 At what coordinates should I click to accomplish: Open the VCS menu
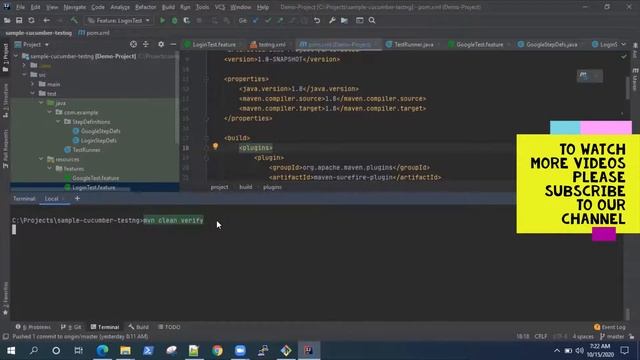click(220, 7)
